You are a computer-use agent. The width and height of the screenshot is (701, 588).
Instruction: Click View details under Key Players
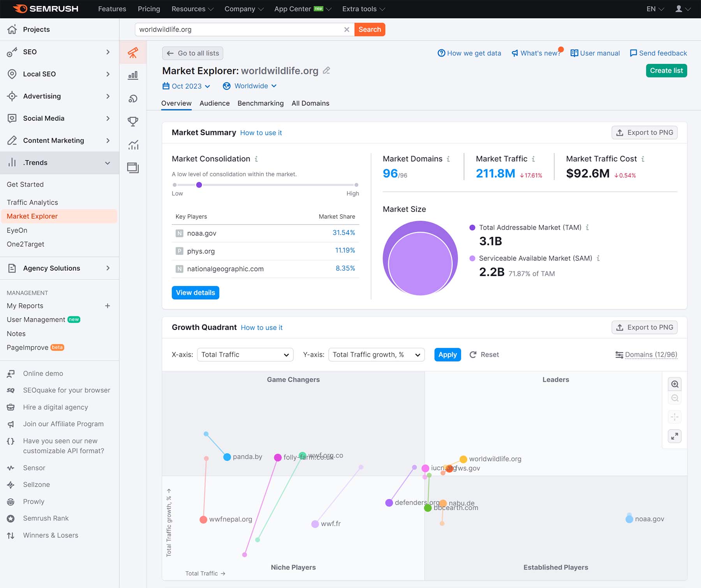click(195, 292)
